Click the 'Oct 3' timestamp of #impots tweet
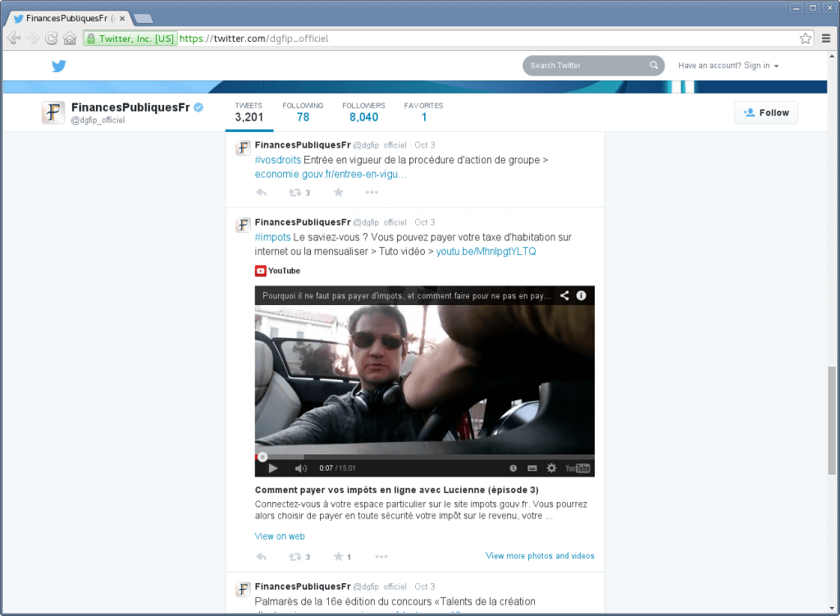The image size is (840, 616). click(x=424, y=222)
